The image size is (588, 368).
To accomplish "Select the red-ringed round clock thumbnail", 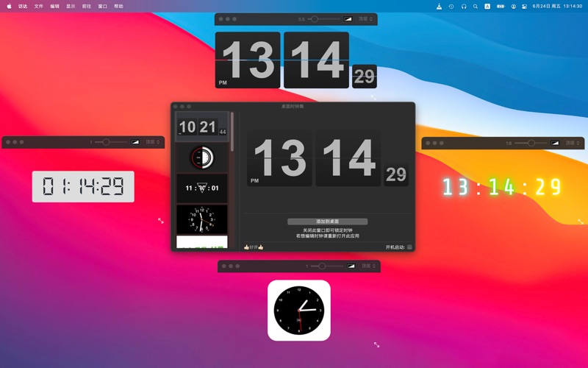I will coord(201,157).
